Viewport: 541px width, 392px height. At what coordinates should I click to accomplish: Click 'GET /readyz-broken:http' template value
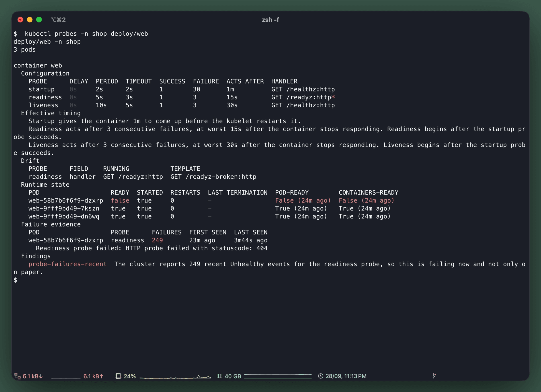pos(213,177)
